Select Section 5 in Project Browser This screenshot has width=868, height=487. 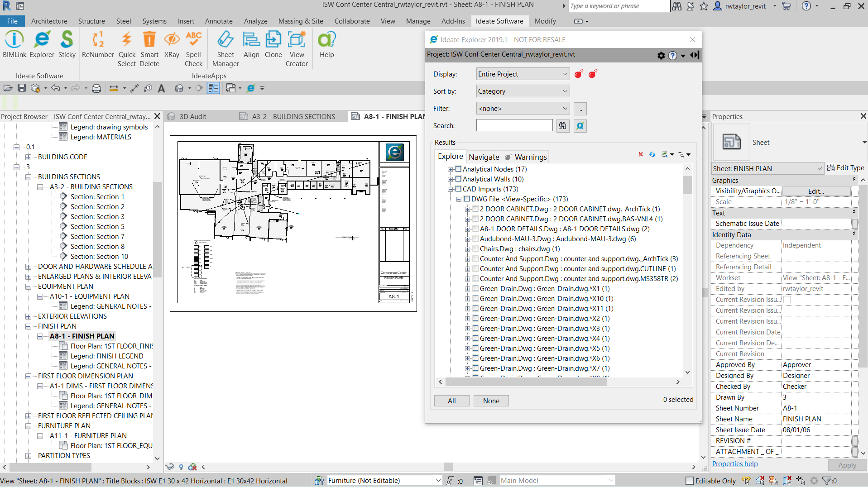[97, 226]
